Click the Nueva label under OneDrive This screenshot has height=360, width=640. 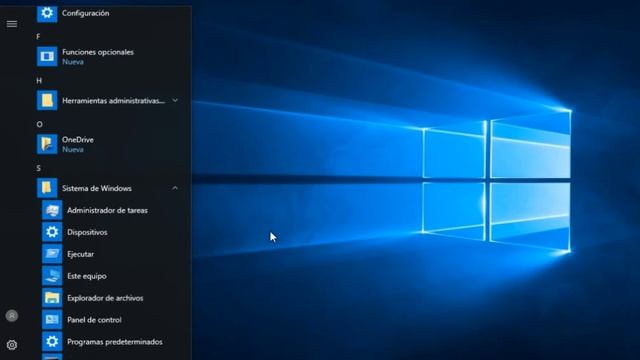click(x=73, y=150)
